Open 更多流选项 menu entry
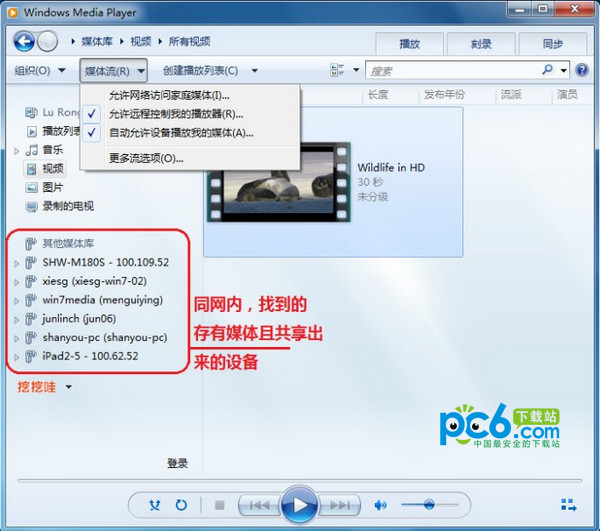 [190, 158]
